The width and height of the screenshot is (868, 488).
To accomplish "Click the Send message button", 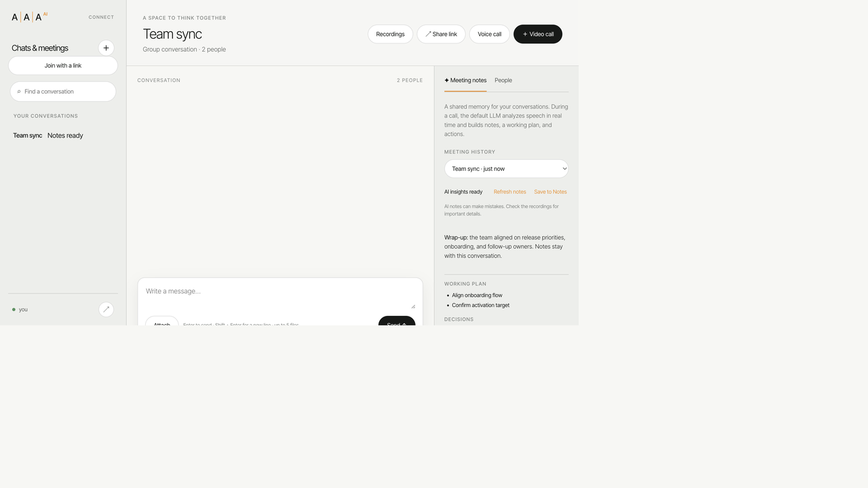I will [x=397, y=321].
